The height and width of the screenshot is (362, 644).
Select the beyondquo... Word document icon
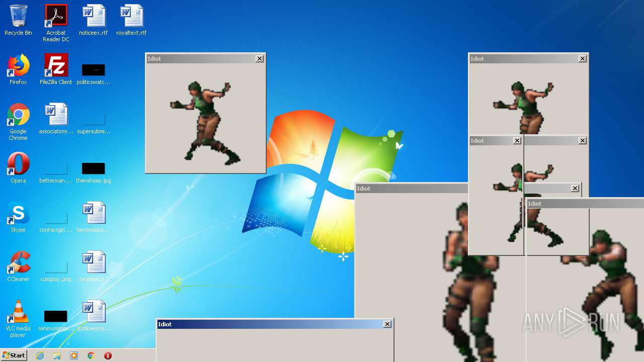tap(94, 217)
